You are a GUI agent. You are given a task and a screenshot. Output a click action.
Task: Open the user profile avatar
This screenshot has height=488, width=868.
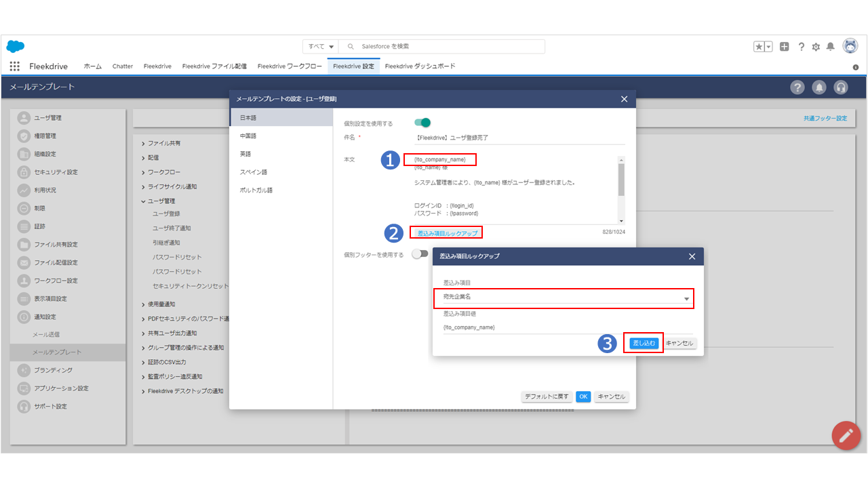tap(850, 46)
